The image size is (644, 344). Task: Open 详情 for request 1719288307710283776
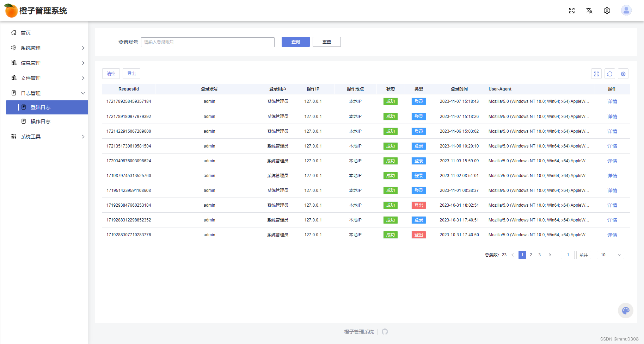(x=612, y=235)
